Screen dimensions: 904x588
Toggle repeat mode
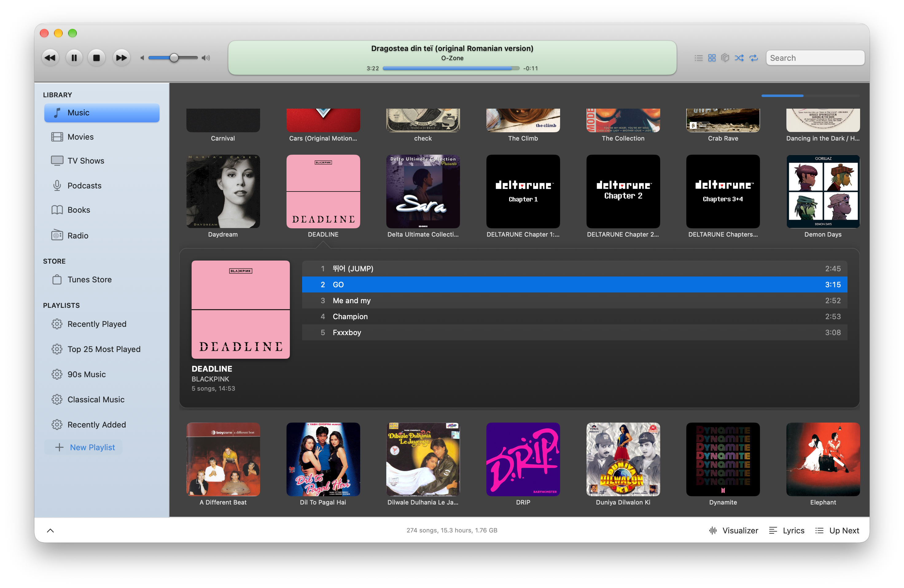click(754, 58)
